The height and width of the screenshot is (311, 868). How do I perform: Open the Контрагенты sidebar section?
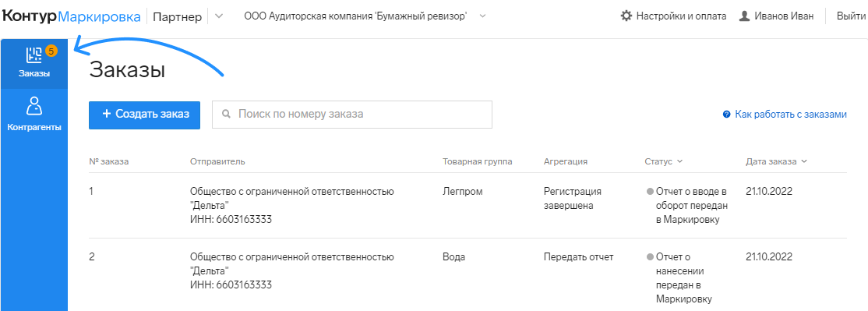pos(34,114)
